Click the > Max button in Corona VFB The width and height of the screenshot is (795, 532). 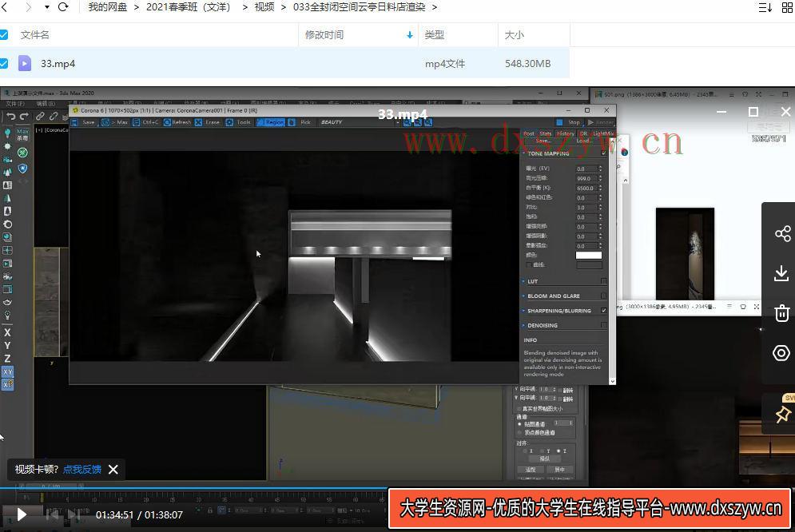point(115,122)
